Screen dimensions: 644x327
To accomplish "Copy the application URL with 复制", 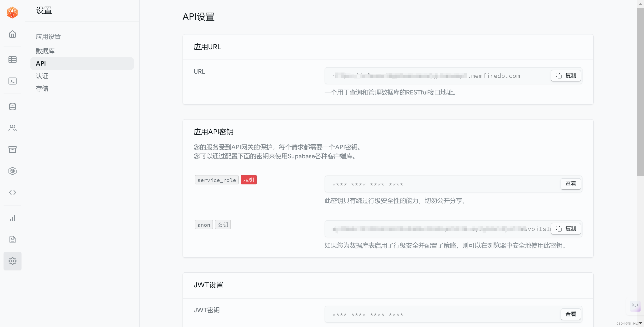I will pyautogui.click(x=566, y=76).
